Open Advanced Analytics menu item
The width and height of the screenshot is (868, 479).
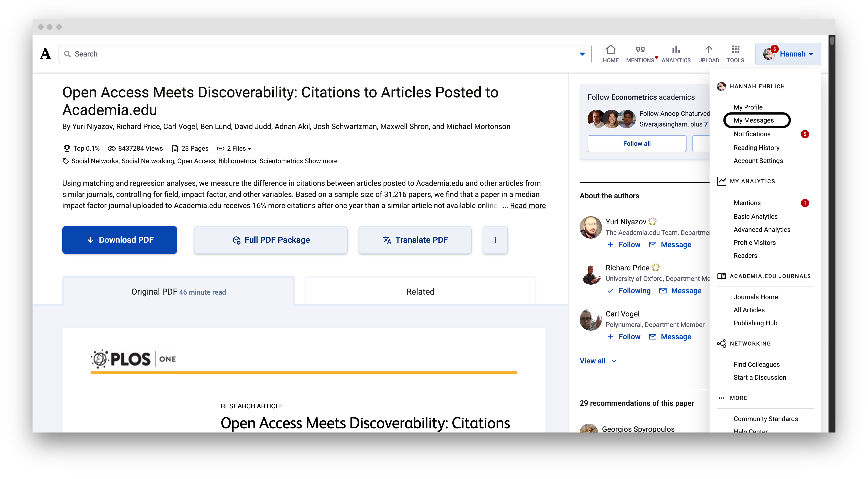[x=762, y=229]
